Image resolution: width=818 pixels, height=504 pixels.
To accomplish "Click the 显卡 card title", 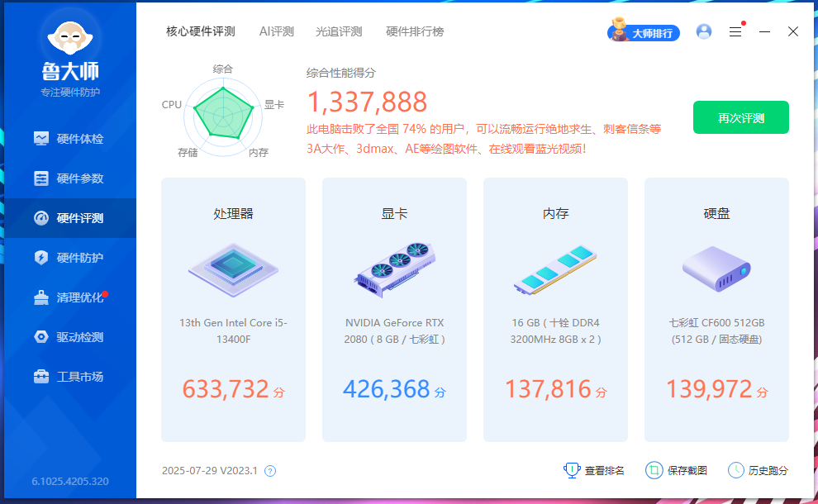I will [x=394, y=213].
